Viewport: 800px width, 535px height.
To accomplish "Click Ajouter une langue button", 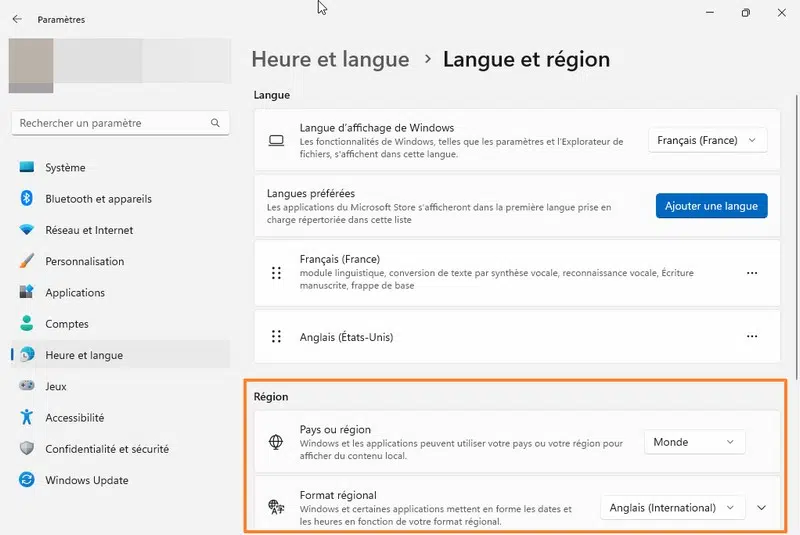I will [x=711, y=206].
